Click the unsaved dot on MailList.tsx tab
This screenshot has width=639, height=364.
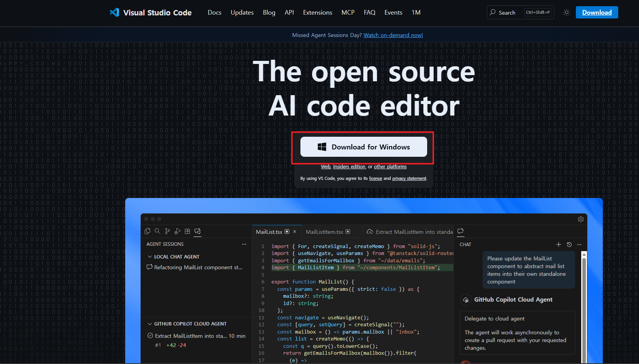point(287,231)
